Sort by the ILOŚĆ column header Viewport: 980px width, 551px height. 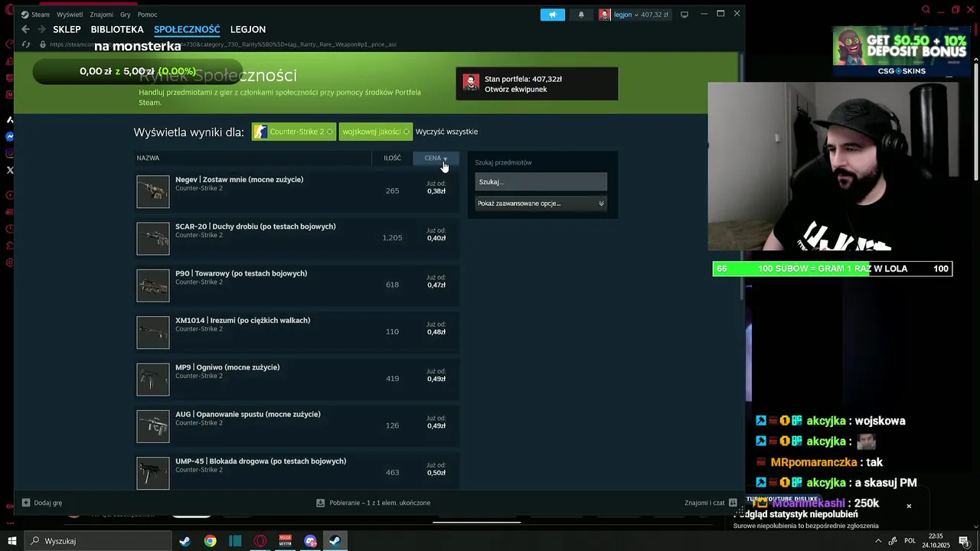(x=392, y=158)
